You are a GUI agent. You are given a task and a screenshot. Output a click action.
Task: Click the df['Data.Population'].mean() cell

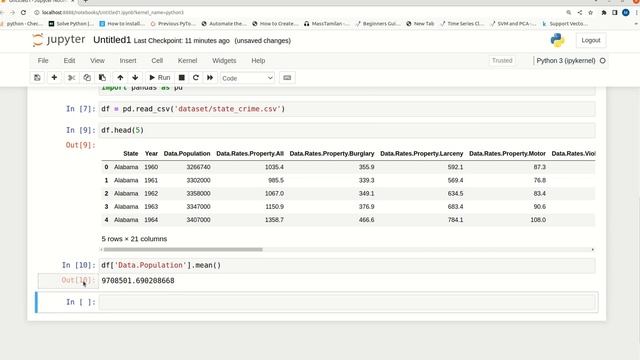coord(347,265)
